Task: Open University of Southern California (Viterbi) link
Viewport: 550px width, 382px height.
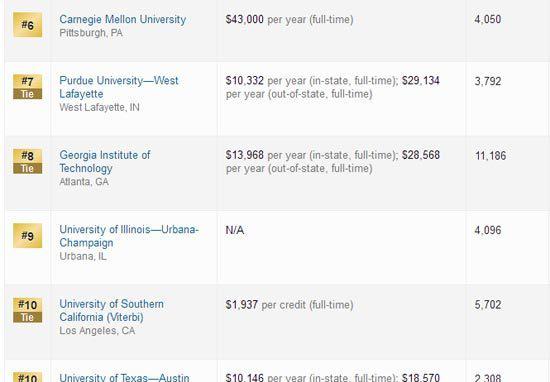Action: pos(111,310)
